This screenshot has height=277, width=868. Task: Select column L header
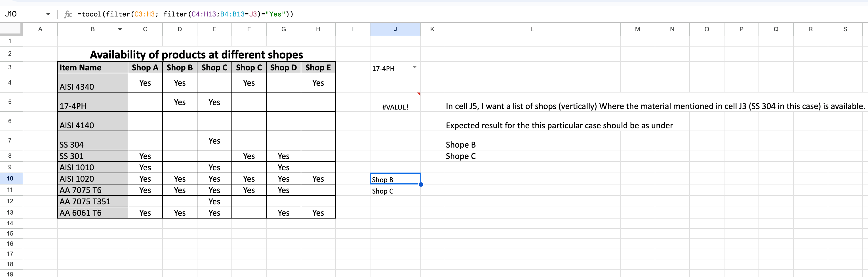tap(532, 29)
